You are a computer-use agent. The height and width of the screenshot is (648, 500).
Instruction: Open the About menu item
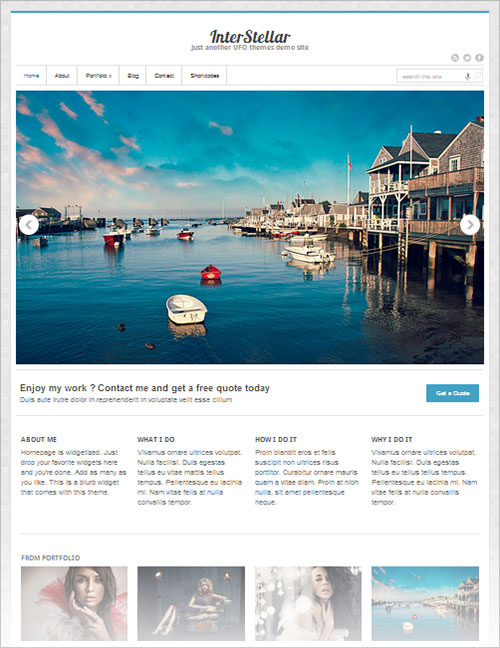pos(62,76)
